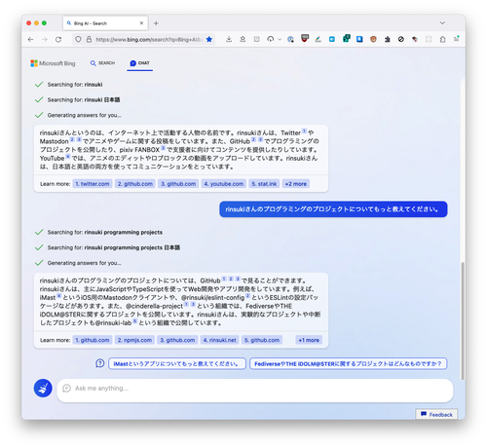This screenshot has width=487, height=448.
Task: Expand '+2 more' sources in first answer
Action: (296, 184)
